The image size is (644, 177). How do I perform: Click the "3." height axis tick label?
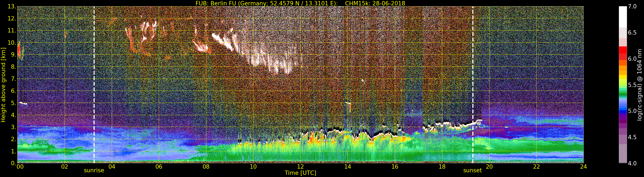coord(14,127)
